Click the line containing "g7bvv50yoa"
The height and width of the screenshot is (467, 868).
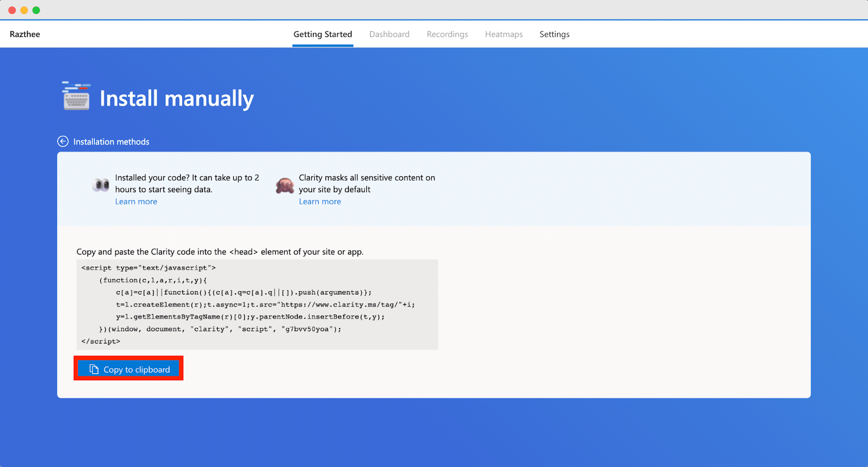click(220, 329)
